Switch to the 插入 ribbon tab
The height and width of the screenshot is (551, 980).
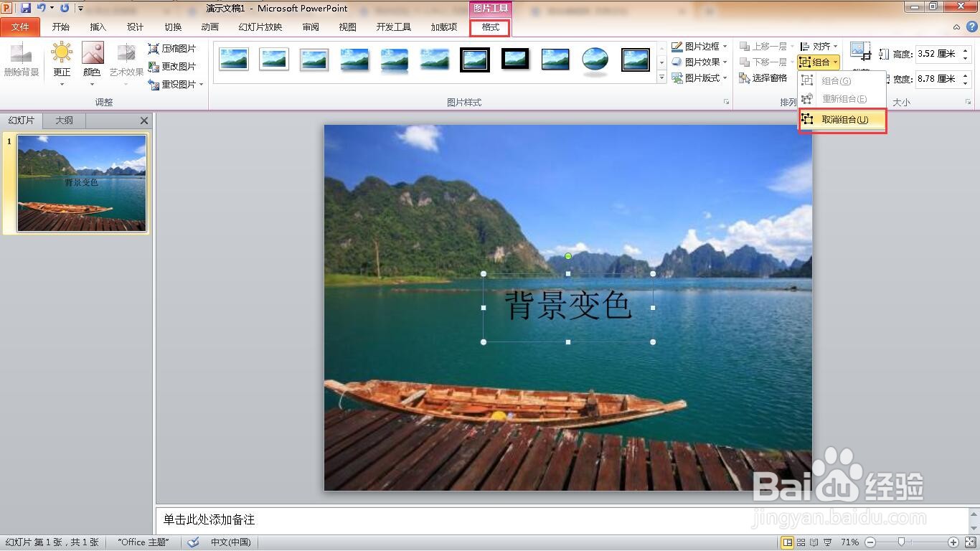98,27
